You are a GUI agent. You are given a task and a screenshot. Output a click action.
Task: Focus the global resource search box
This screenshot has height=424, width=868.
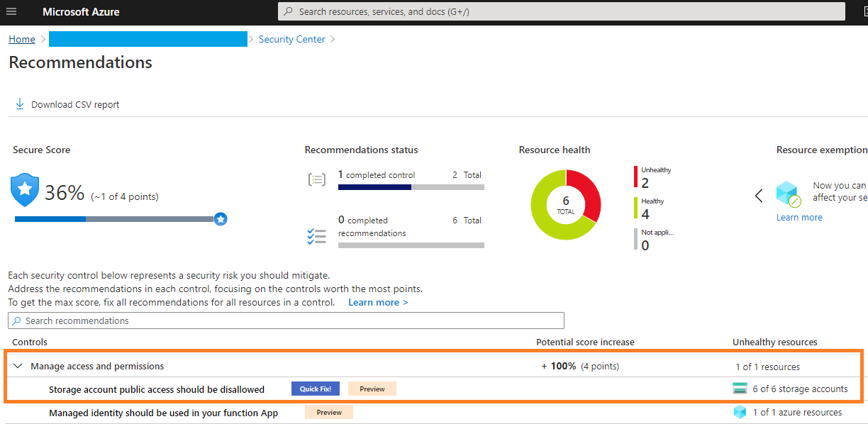point(562,11)
